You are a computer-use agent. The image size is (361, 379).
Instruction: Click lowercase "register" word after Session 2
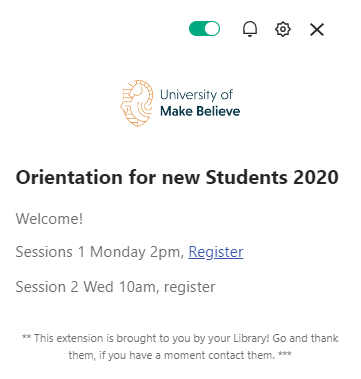point(189,288)
